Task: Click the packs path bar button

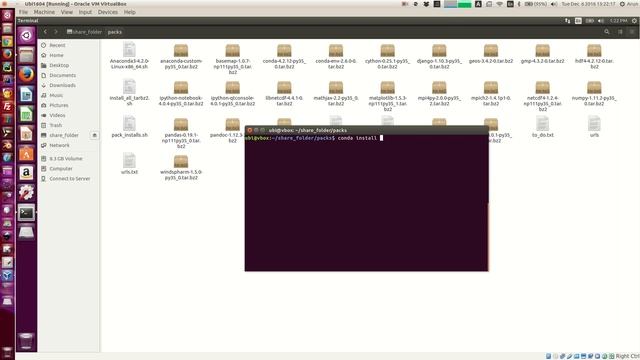Action: [x=115, y=32]
